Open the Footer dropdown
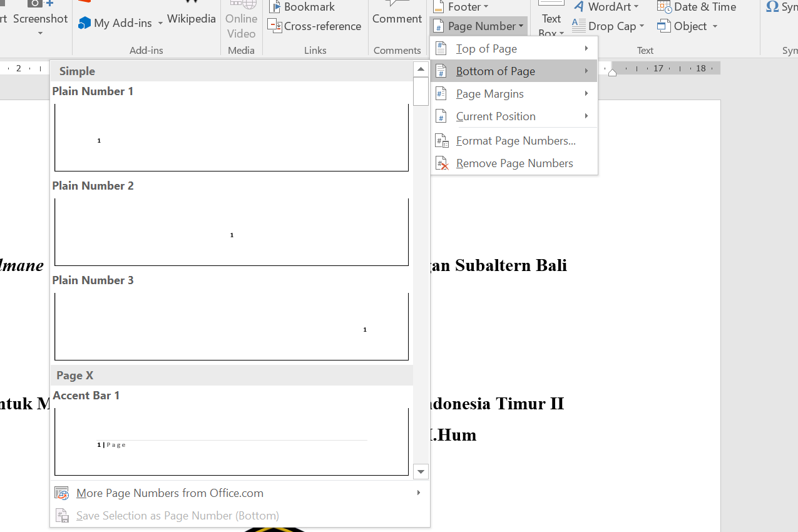The image size is (798, 532). [x=460, y=7]
